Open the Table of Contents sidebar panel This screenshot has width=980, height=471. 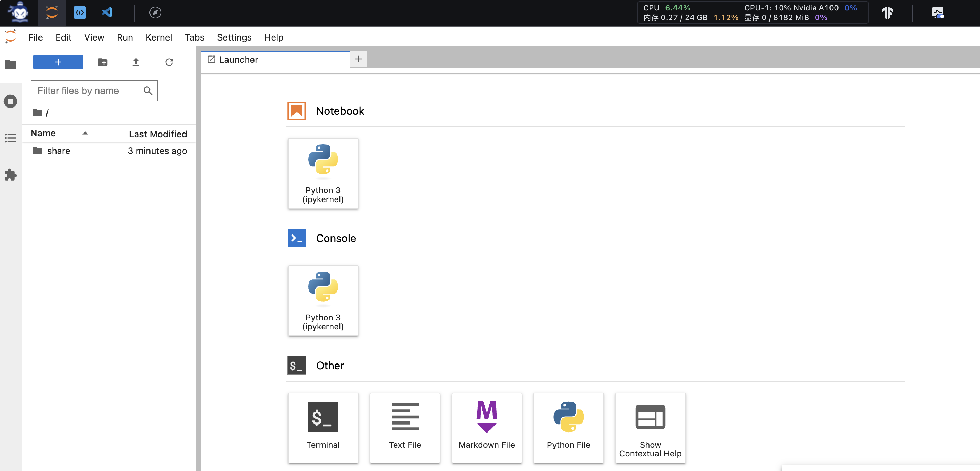click(10, 138)
